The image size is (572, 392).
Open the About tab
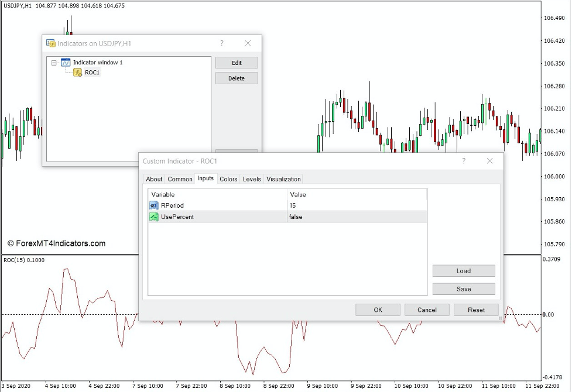click(x=153, y=179)
